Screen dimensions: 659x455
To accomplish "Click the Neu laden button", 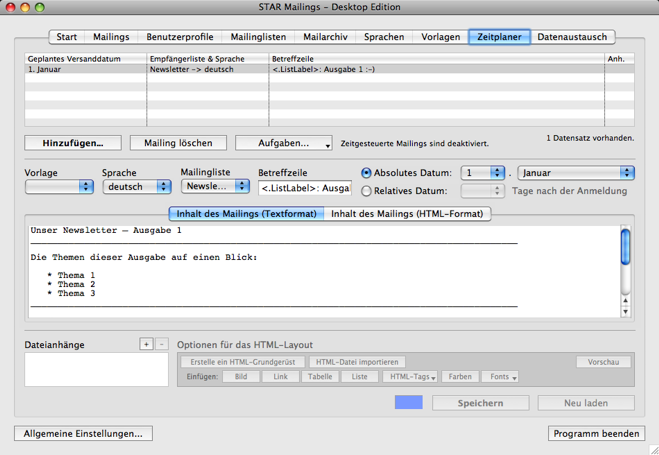I will (x=586, y=403).
